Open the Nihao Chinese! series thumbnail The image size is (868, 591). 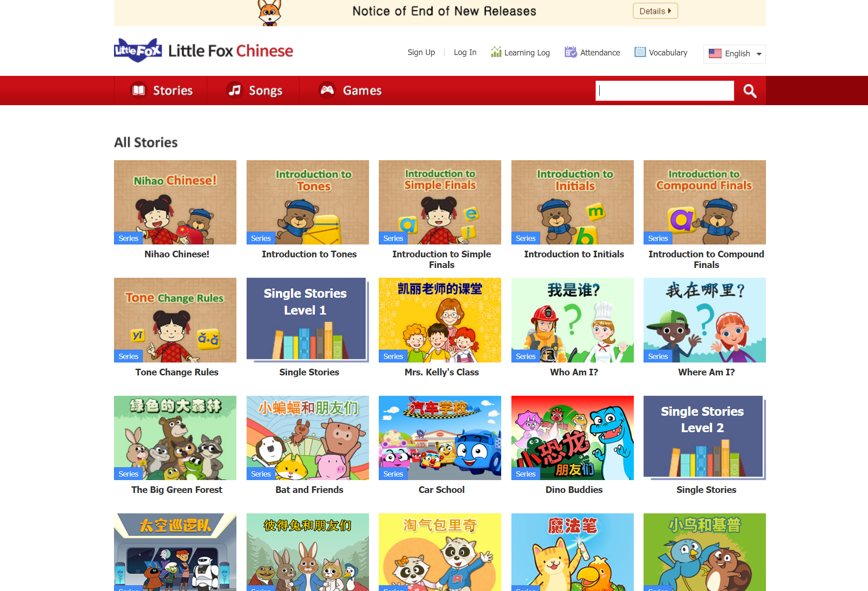coord(175,202)
